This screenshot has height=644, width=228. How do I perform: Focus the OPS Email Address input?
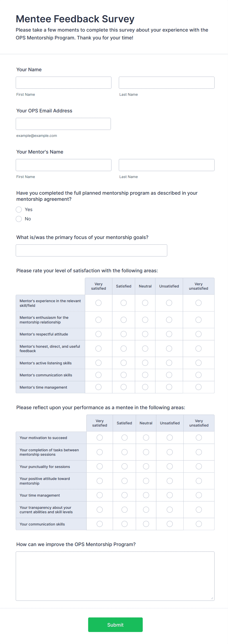(x=63, y=124)
